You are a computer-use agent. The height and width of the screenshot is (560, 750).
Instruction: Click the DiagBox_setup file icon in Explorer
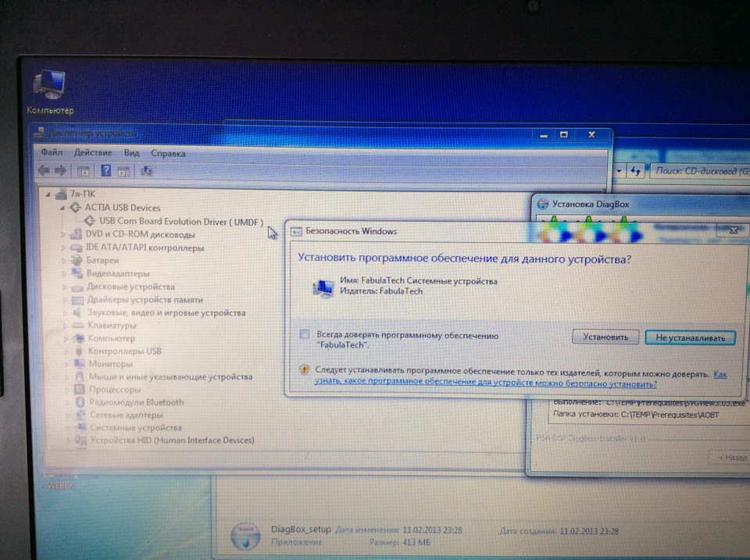[x=245, y=535]
